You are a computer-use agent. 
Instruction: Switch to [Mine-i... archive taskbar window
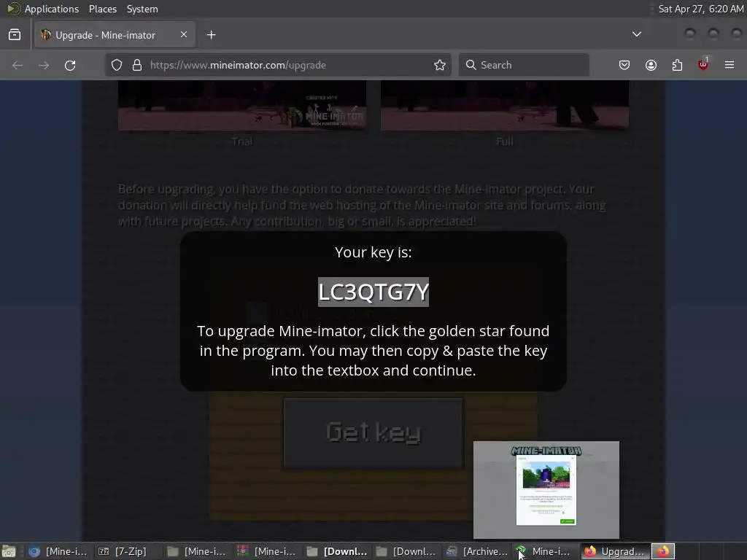pos(266,551)
